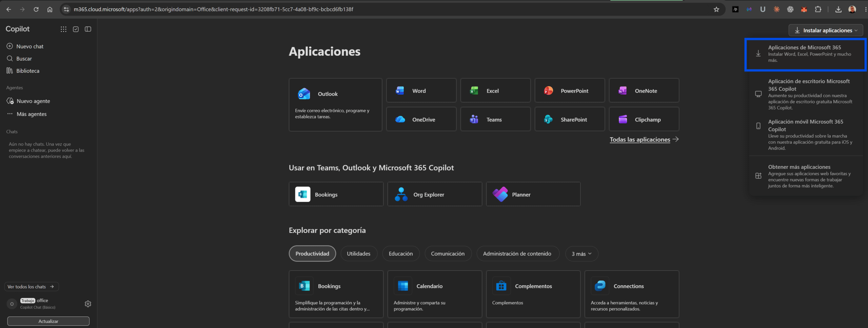
Task: Open the SharePoint app tile
Action: tap(570, 119)
